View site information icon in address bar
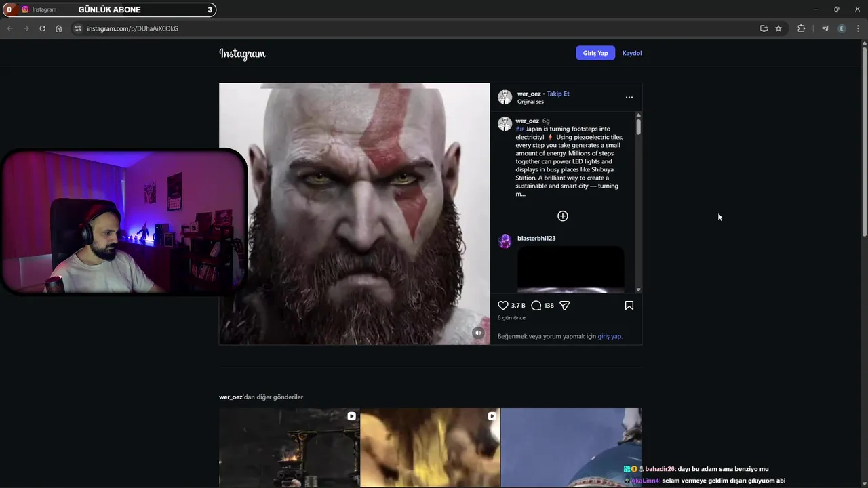The height and width of the screenshot is (488, 868). 78,28
